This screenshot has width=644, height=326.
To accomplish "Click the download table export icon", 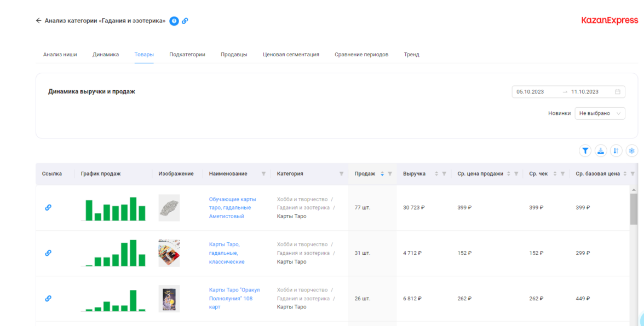I will pyautogui.click(x=601, y=150).
